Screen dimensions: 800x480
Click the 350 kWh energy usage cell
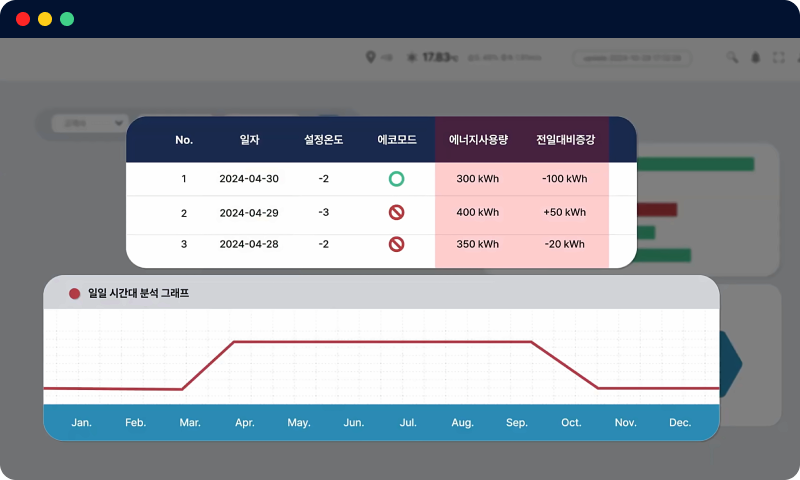tap(478, 244)
